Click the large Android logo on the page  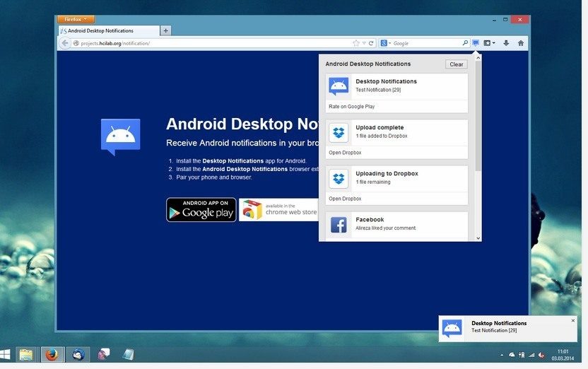click(x=120, y=137)
